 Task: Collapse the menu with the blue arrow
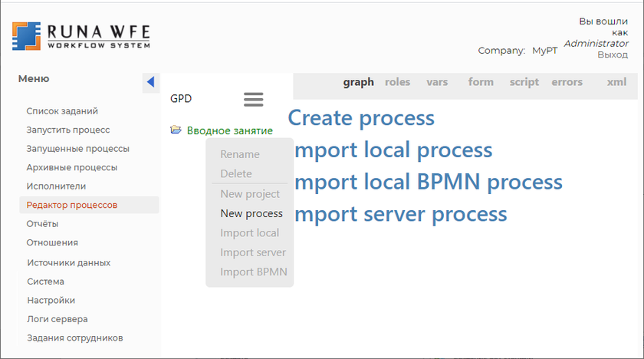tap(150, 82)
